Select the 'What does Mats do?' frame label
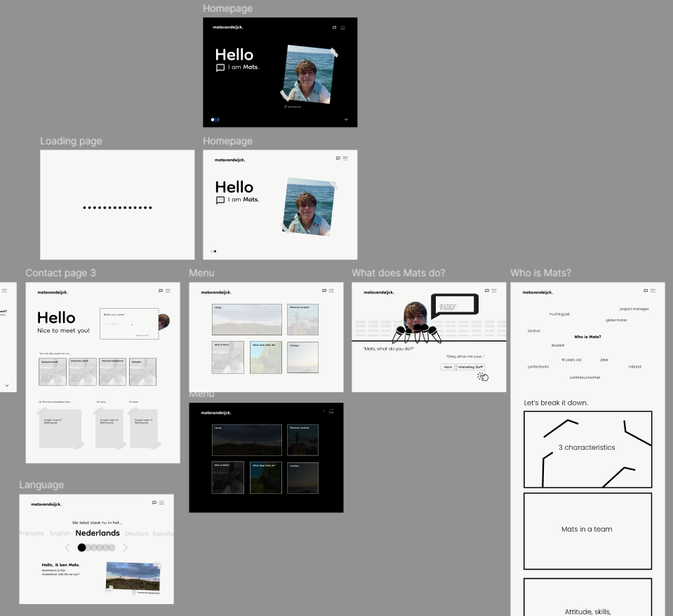This screenshot has width=673, height=616. [x=399, y=273]
